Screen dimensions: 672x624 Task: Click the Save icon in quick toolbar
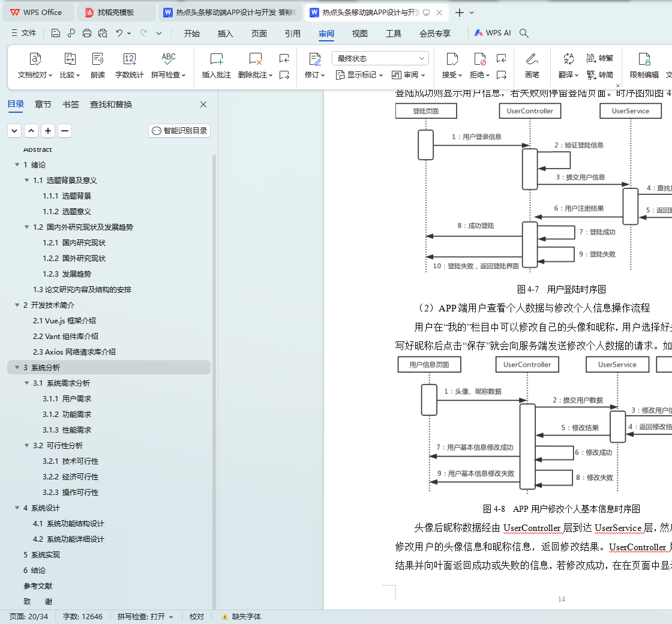pyautogui.click(x=56, y=33)
